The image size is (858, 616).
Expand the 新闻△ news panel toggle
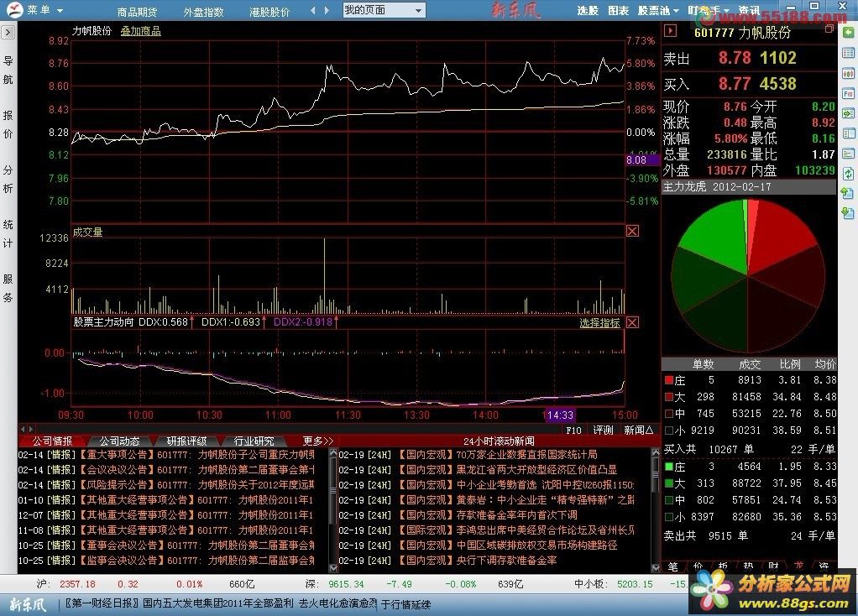(x=639, y=431)
